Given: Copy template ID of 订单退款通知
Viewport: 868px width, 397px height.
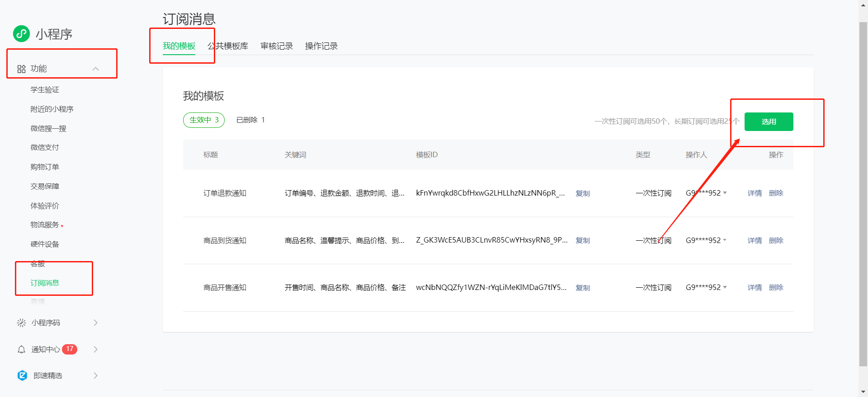Looking at the screenshot, I should 583,193.
